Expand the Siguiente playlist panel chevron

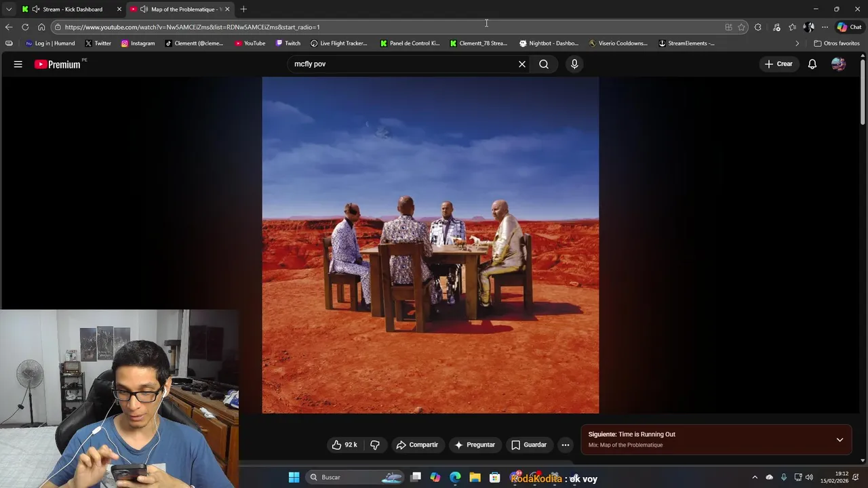pyautogui.click(x=840, y=440)
